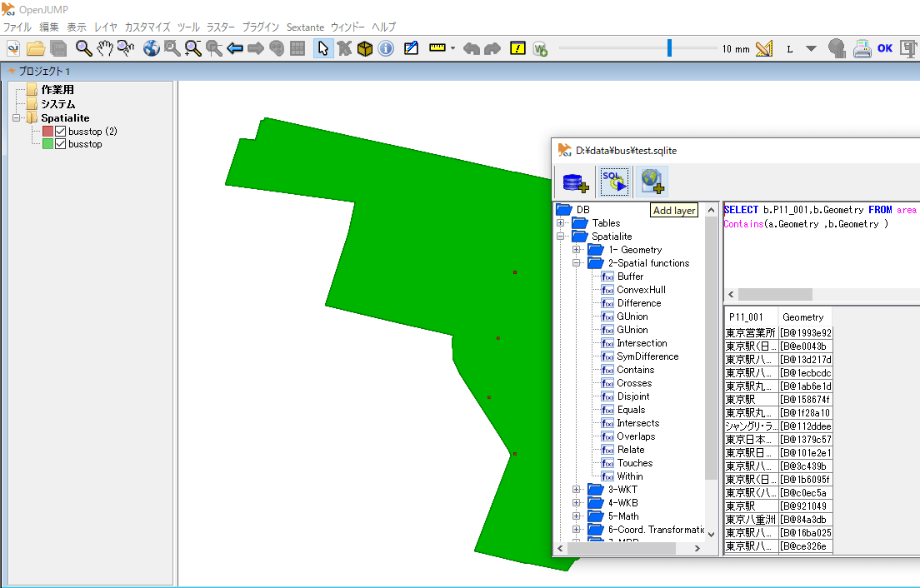The height and width of the screenshot is (588, 920).
Task: Click the printer icon in toolbar
Action: [862, 48]
